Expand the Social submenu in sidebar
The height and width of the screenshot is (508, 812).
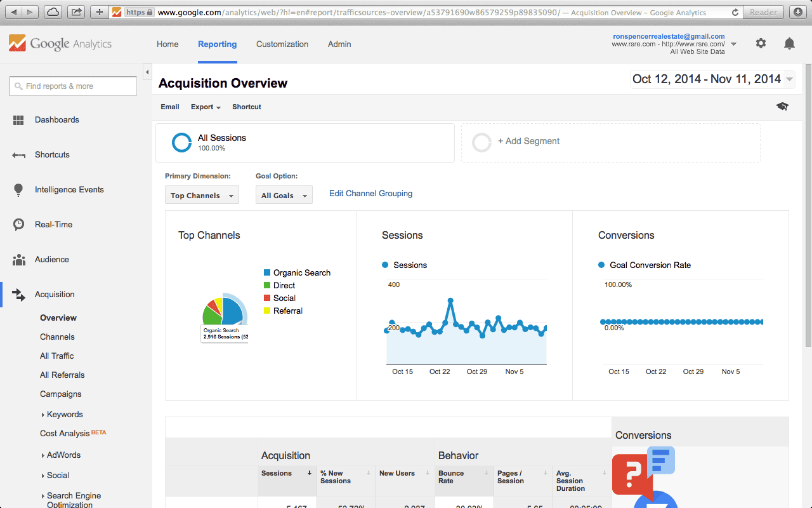[43, 476]
